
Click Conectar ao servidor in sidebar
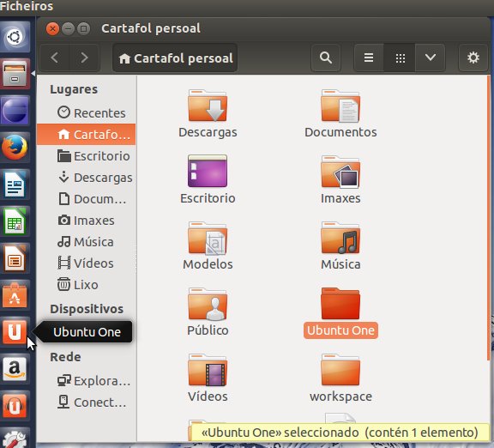tap(87, 403)
